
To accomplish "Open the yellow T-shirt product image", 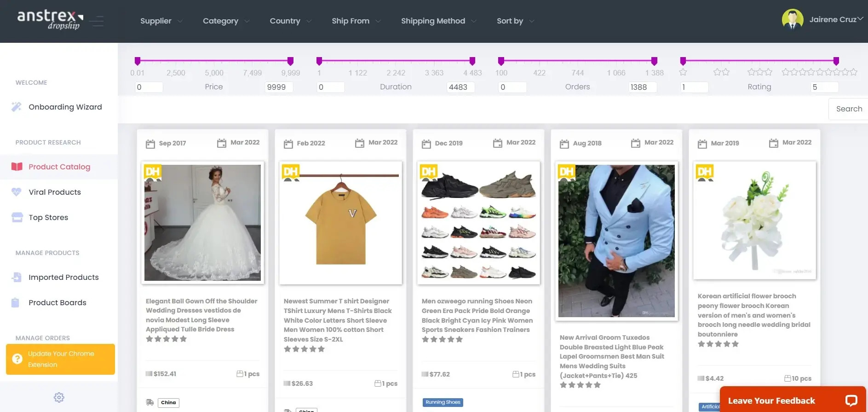I will 340,223.
